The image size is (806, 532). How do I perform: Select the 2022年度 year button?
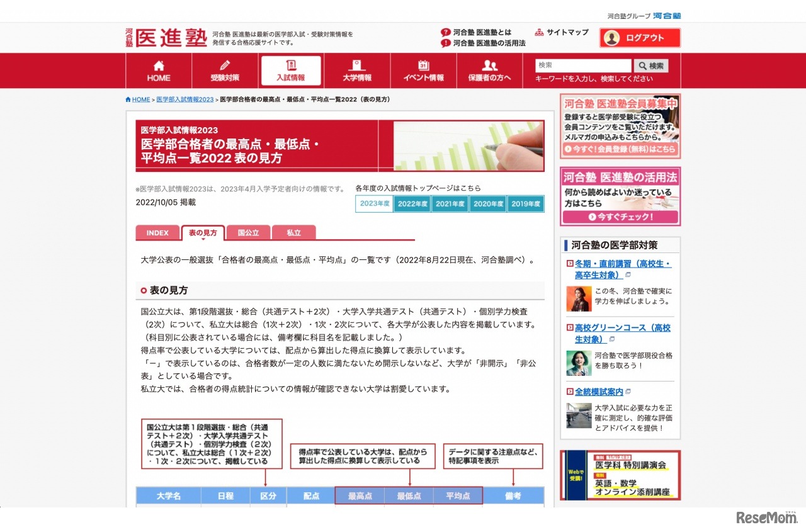click(412, 203)
